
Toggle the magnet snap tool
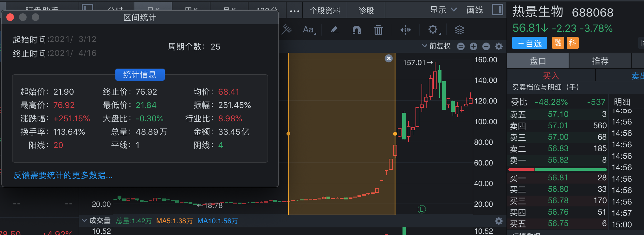[357, 30]
